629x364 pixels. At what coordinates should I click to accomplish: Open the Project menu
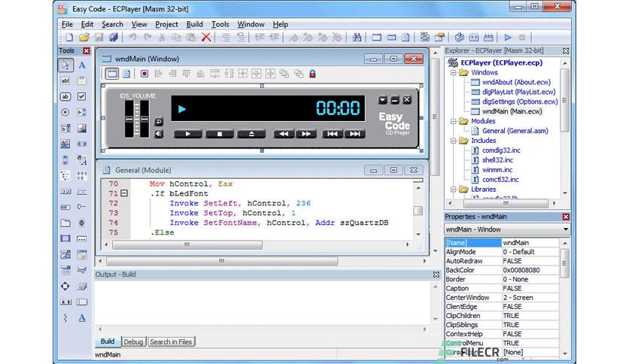click(166, 24)
